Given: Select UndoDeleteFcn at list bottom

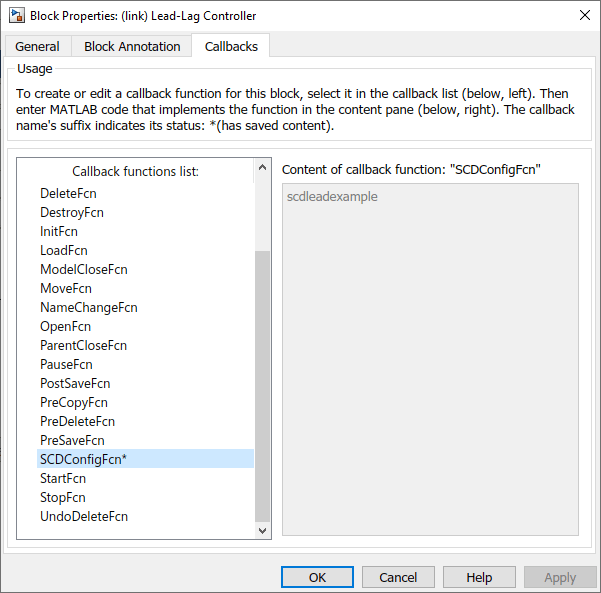Looking at the screenshot, I should click(x=84, y=516).
